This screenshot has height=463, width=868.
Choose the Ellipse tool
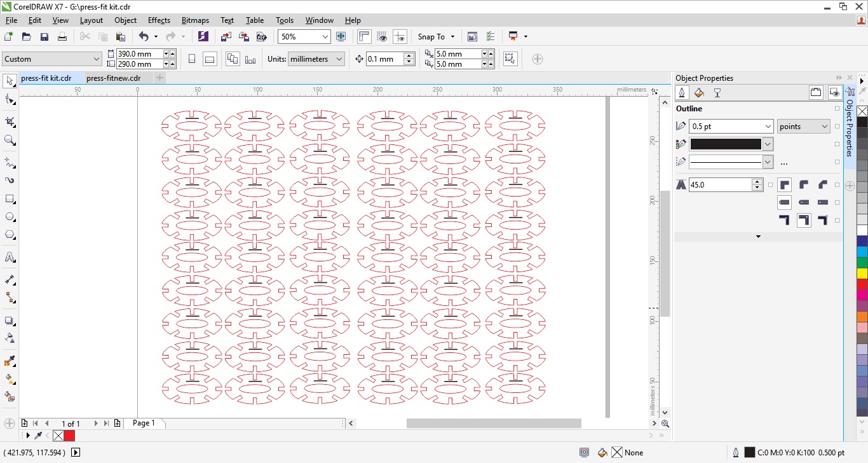click(10, 217)
